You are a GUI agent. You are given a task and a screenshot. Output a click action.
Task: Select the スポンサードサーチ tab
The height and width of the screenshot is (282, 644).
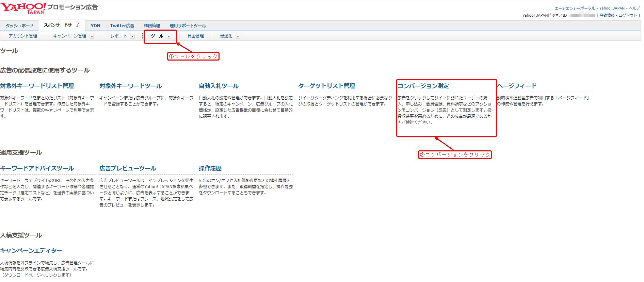coord(62,25)
